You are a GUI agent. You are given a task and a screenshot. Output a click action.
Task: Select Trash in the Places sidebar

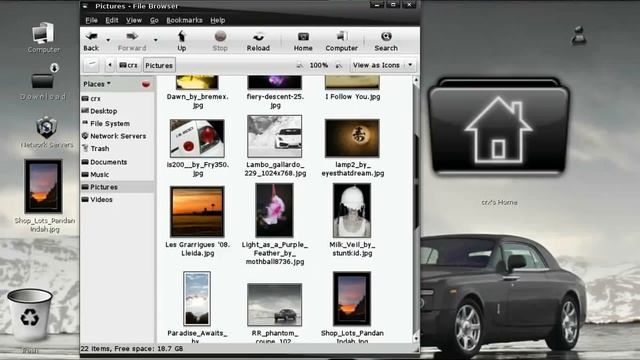pos(118,149)
